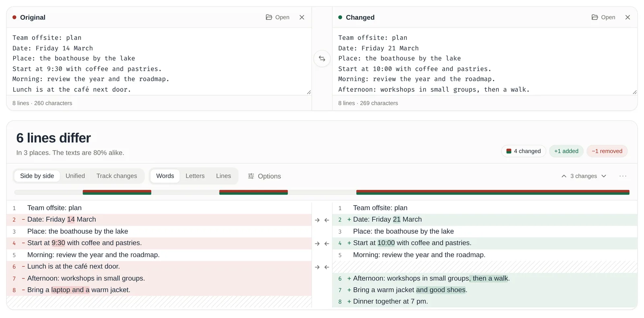Screen dimensions: 644x318
Task: Apply right arrow on the 'Start at' row
Action: 317,243
